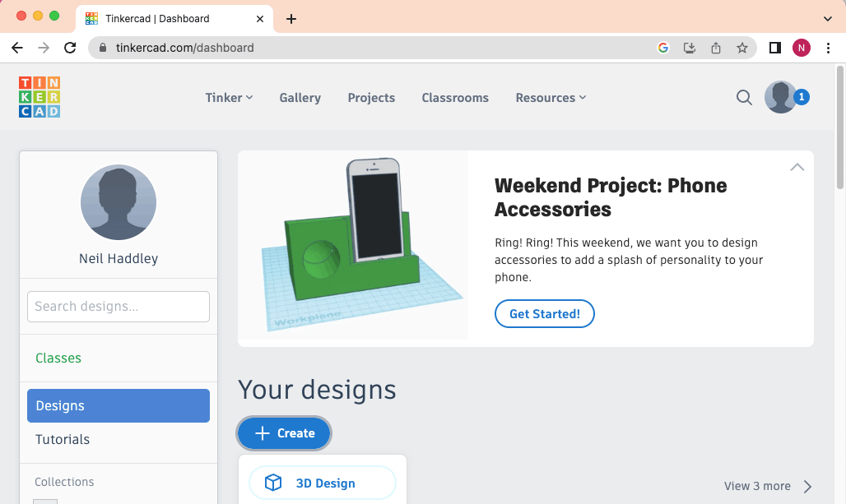Screen dimensions: 846x504
Task: Open a new browser tab
Action: click(291, 19)
